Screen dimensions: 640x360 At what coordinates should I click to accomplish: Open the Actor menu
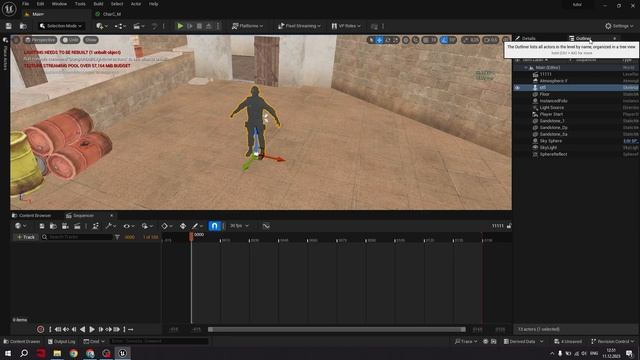(136, 4)
